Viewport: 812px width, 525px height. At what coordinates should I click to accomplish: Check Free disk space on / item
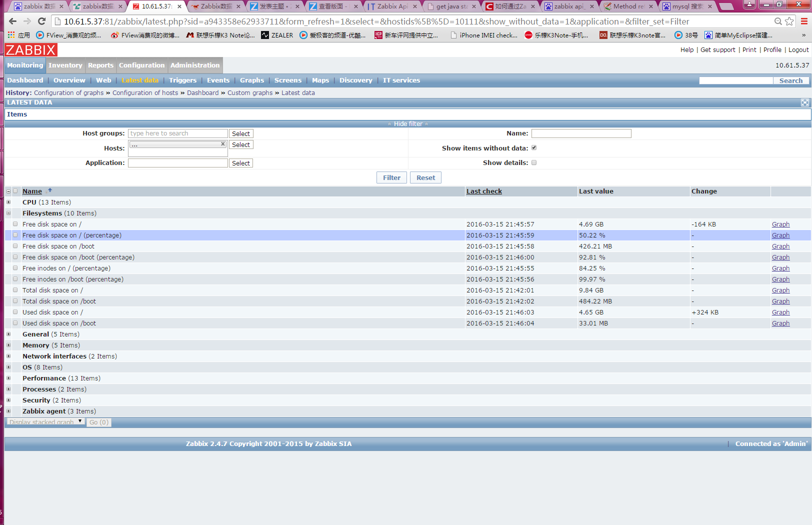pyautogui.click(x=15, y=224)
